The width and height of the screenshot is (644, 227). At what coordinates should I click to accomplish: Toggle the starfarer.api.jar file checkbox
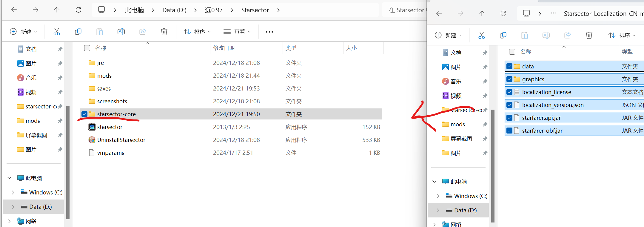509,118
